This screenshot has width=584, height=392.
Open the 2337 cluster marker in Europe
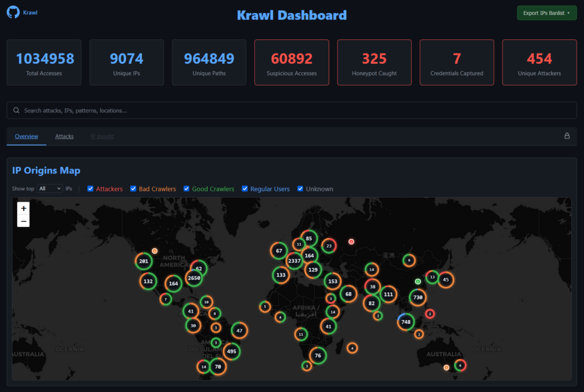tap(294, 261)
